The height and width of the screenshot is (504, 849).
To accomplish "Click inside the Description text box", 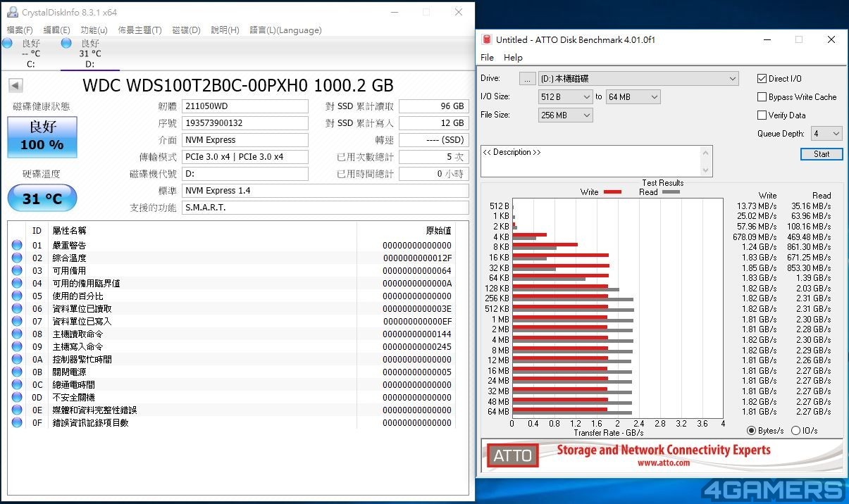I will tap(590, 161).
